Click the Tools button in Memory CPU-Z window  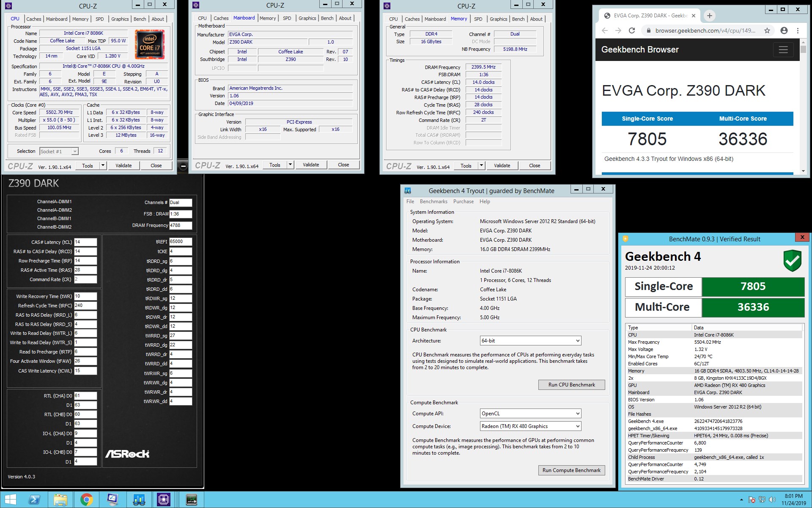click(466, 166)
